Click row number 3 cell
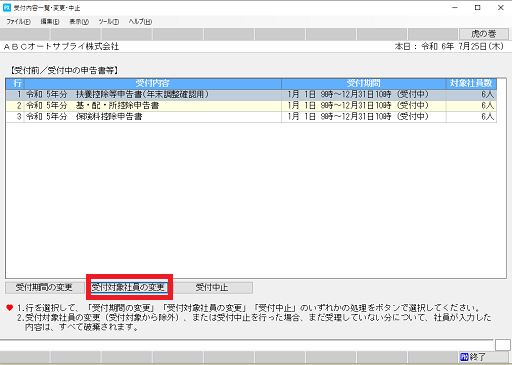The image size is (512, 365). click(x=15, y=116)
